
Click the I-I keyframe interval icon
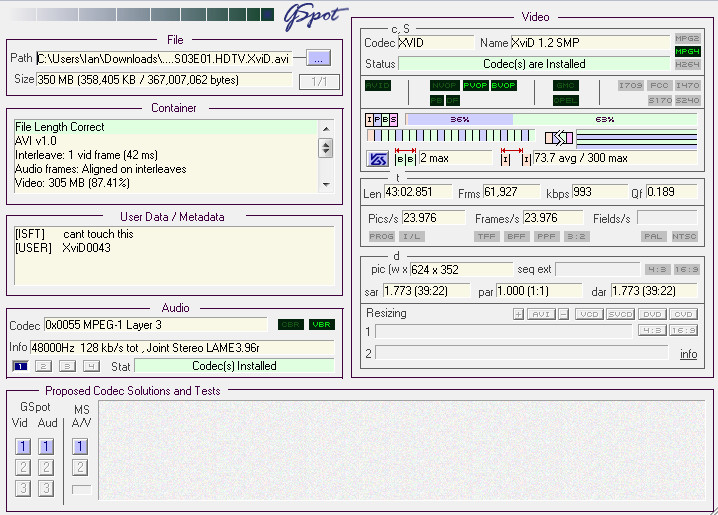(516, 157)
